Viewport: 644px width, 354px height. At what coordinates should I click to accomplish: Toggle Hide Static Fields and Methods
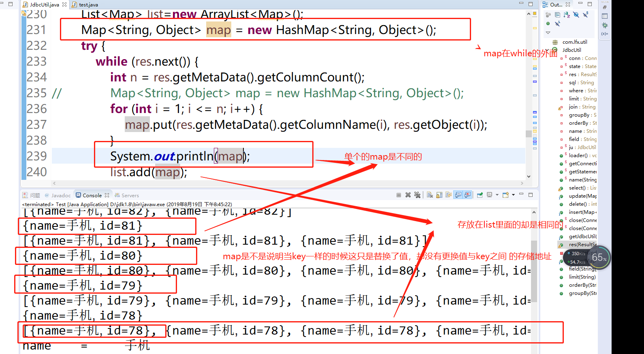(x=585, y=15)
